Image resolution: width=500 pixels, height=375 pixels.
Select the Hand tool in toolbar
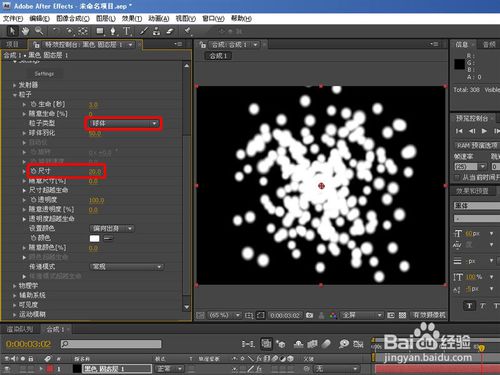[25, 31]
